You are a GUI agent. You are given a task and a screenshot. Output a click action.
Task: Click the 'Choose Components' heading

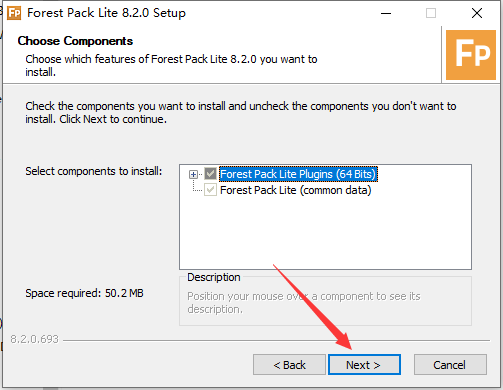[75, 41]
